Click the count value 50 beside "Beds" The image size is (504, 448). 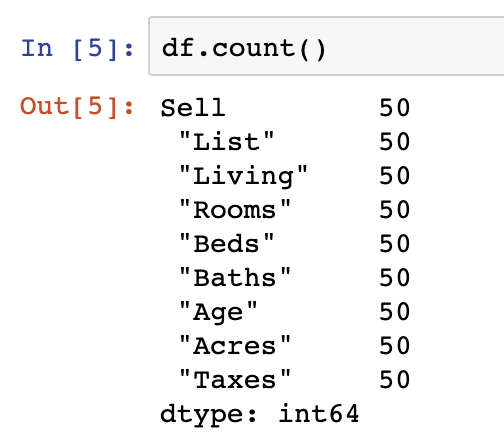395,243
